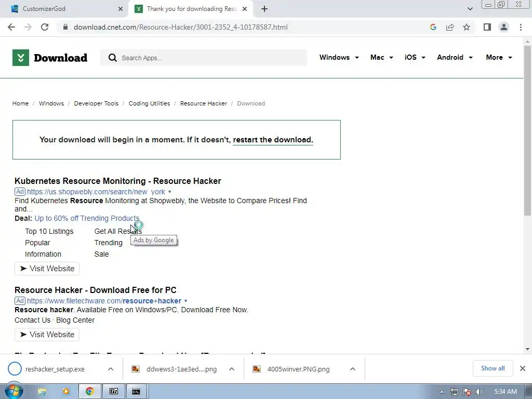This screenshot has height=399, width=532.
Task: Toggle the Chrome side panel
Action: (487, 27)
